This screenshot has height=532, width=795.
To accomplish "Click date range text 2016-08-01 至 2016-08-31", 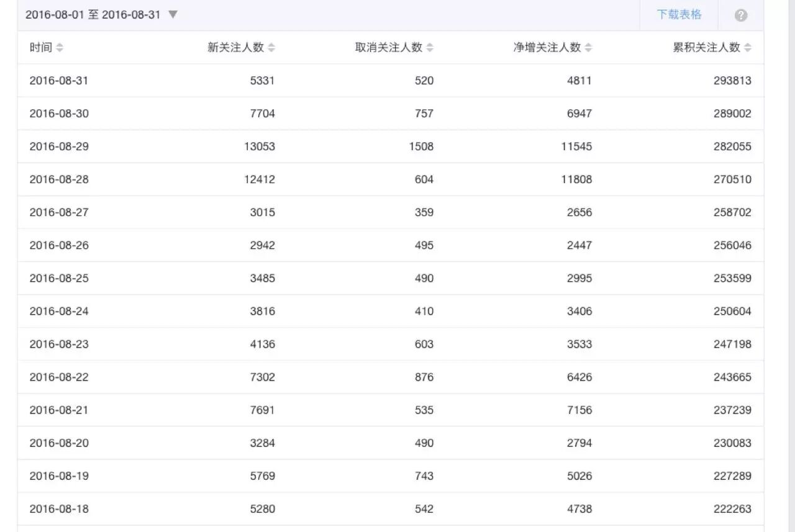I will point(93,15).
